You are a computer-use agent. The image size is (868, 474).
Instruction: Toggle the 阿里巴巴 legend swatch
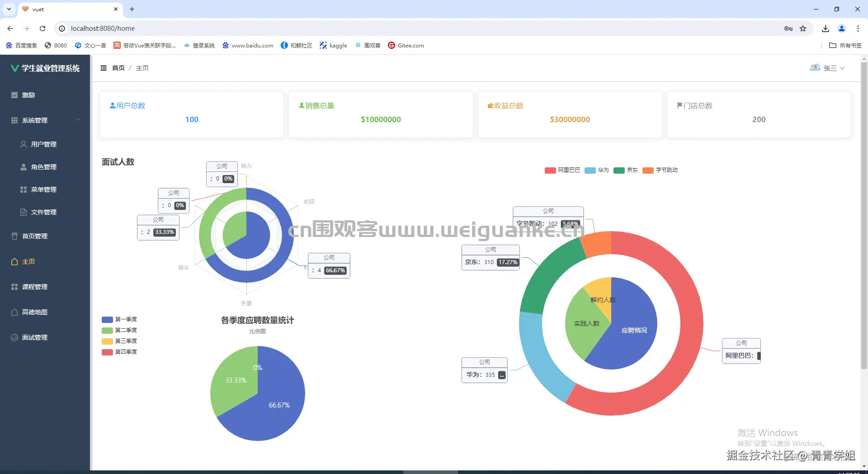tap(550, 171)
